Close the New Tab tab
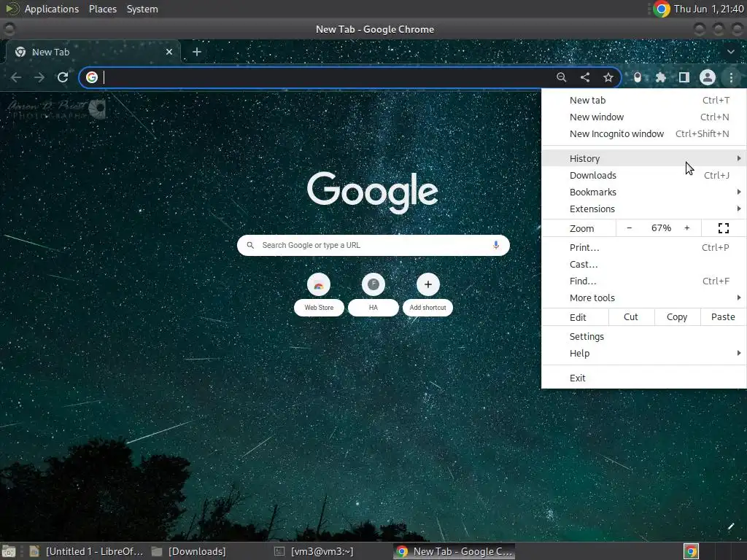747x560 pixels. click(169, 52)
